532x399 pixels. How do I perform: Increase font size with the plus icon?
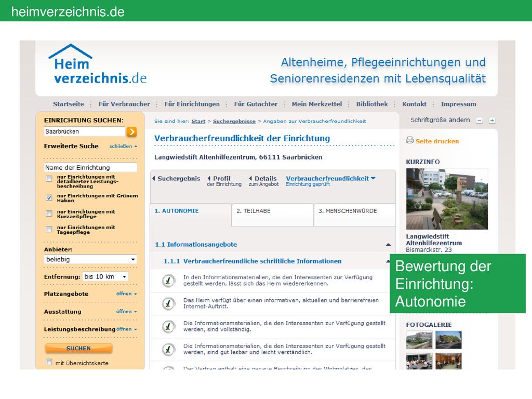(492, 121)
